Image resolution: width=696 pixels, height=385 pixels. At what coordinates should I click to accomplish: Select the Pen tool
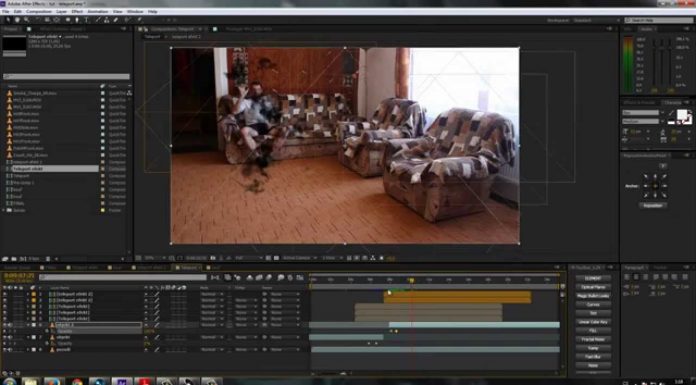point(77,20)
